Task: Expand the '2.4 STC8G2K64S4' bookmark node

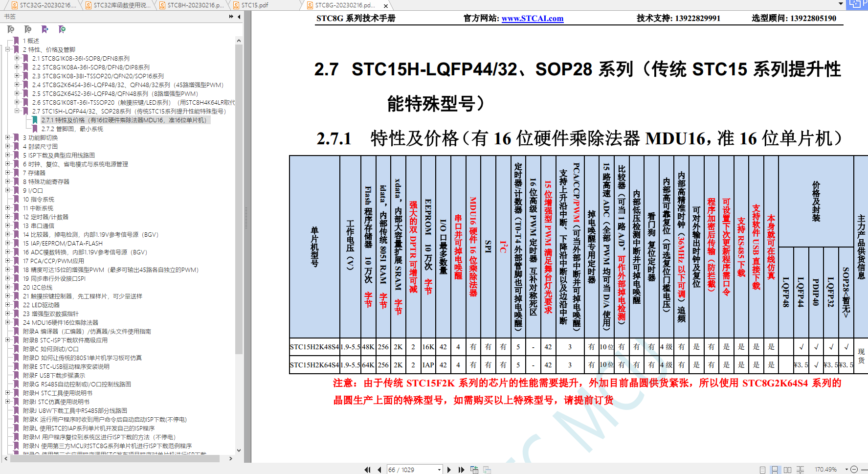Action: [x=17, y=85]
